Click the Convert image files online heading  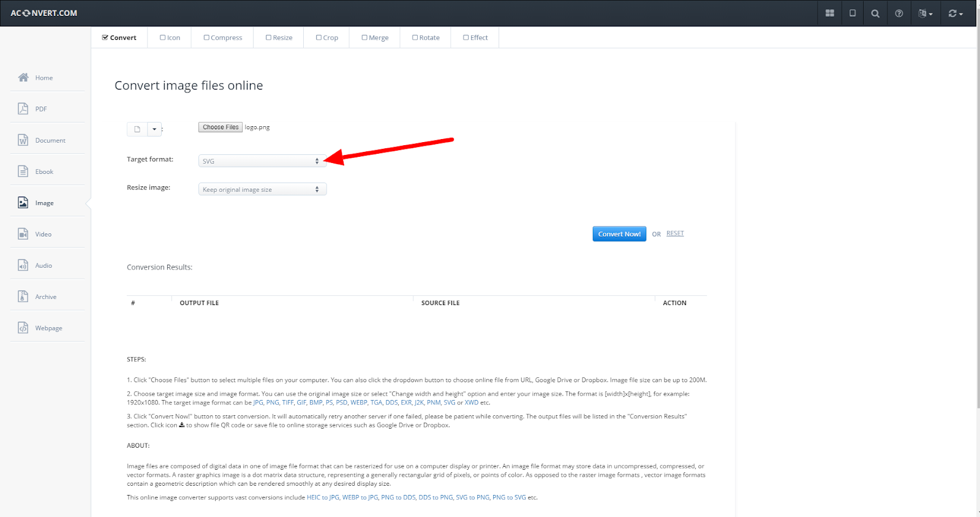point(189,86)
